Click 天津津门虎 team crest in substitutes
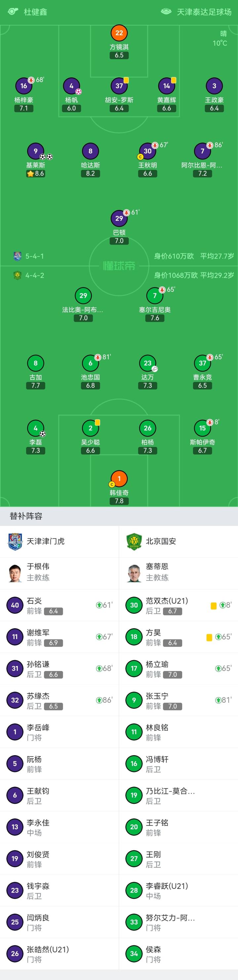 pyautogui.click(x=15, y=541)
